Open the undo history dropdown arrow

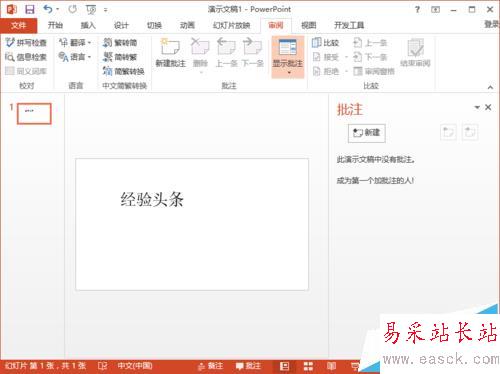(x=57, y=9)
